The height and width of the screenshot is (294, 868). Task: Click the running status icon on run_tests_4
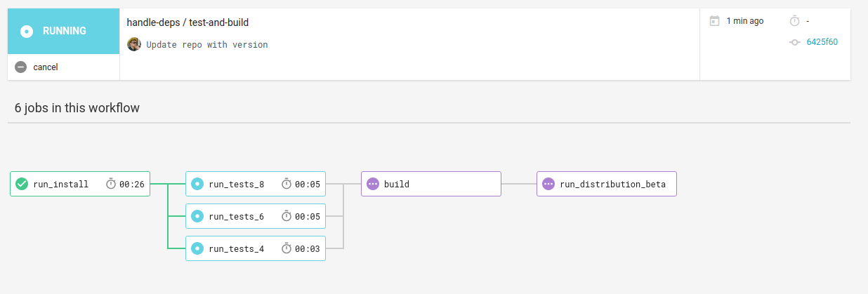pos(197,248)
